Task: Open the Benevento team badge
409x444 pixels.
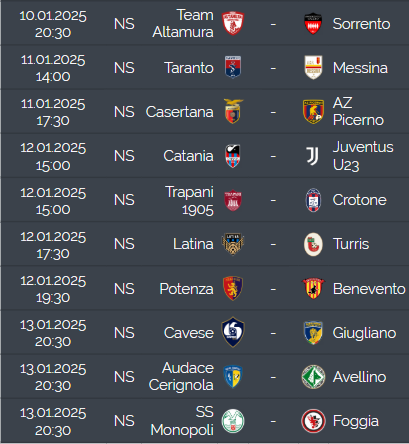Action: (313, 288)
